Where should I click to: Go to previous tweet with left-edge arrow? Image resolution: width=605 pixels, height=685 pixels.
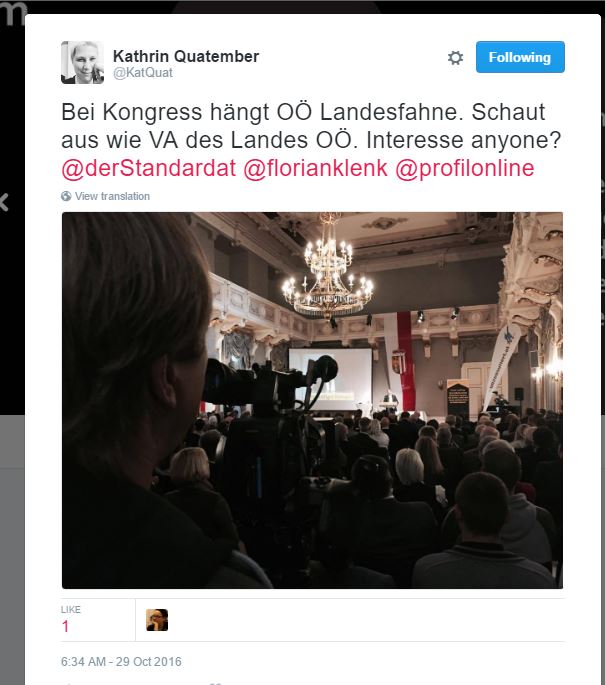point(4,202)
